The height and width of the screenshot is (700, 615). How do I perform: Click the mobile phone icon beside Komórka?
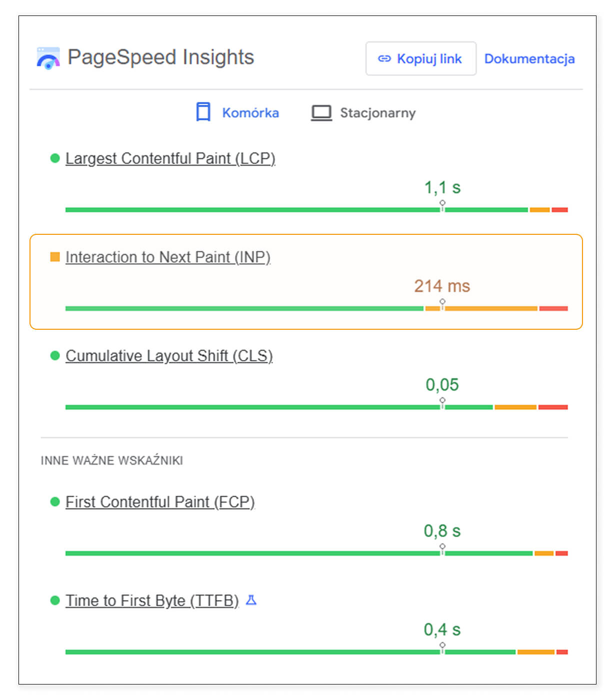point(203,112)
